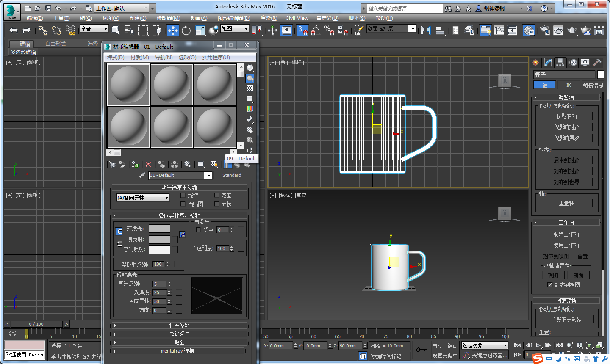The height and width of the screenshot is (364, 610).
Task: Open Curve Editor from toolbar
Action: pyautogui.click(x=499, y=30)
